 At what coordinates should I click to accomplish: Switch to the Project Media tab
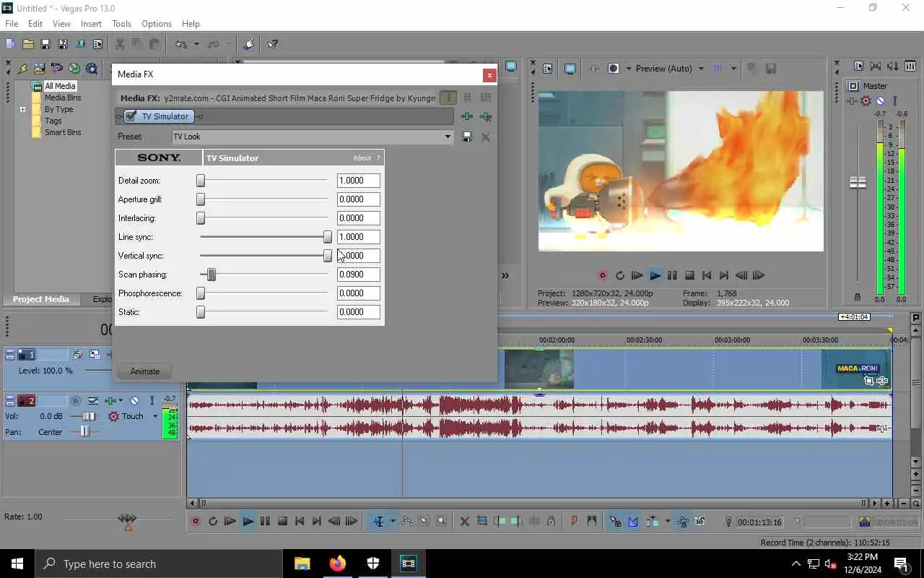[41, 299]
